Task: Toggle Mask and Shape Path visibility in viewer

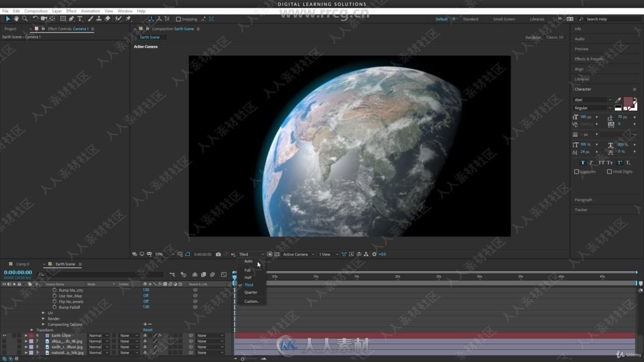Action: point(187,254)
